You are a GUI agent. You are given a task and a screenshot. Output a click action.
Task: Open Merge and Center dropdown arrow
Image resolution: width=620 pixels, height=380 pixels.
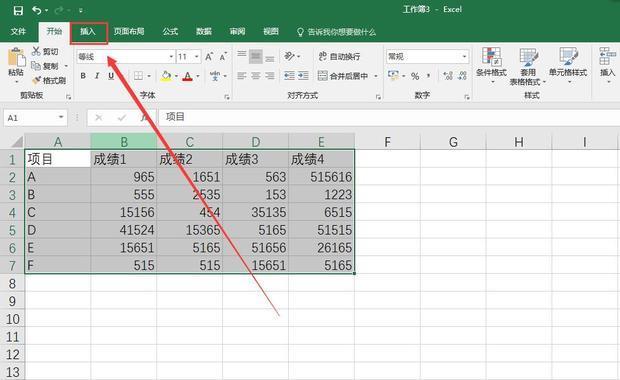point(376,76)
